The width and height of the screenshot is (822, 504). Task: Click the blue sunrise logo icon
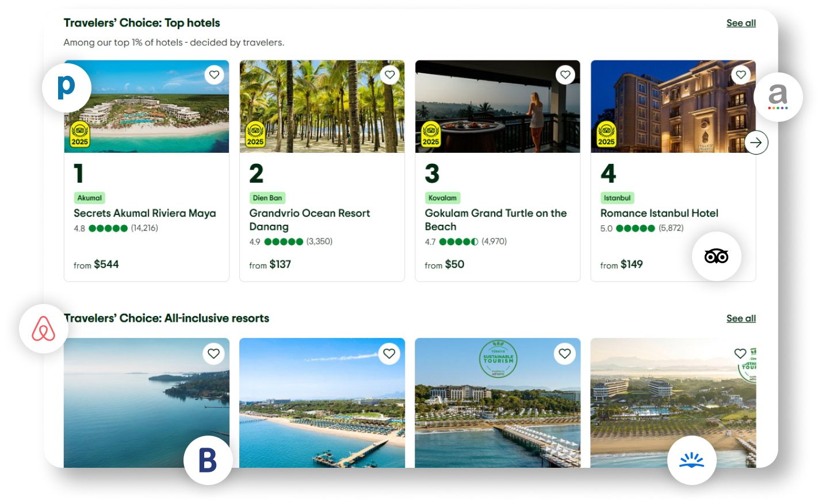pyautogui.click(x=691, y=460)
